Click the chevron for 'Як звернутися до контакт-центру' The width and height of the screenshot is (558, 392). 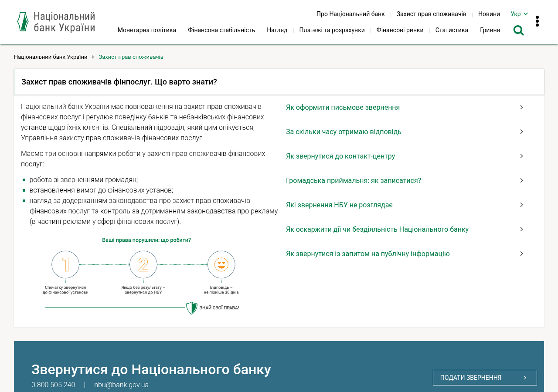click(x=521, y=156)
